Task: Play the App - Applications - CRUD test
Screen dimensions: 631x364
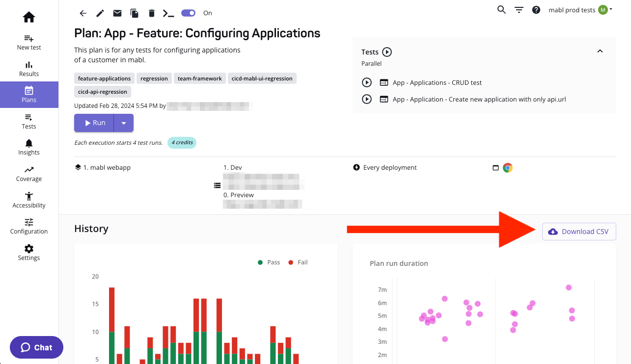Action: [x=366, y=83]
